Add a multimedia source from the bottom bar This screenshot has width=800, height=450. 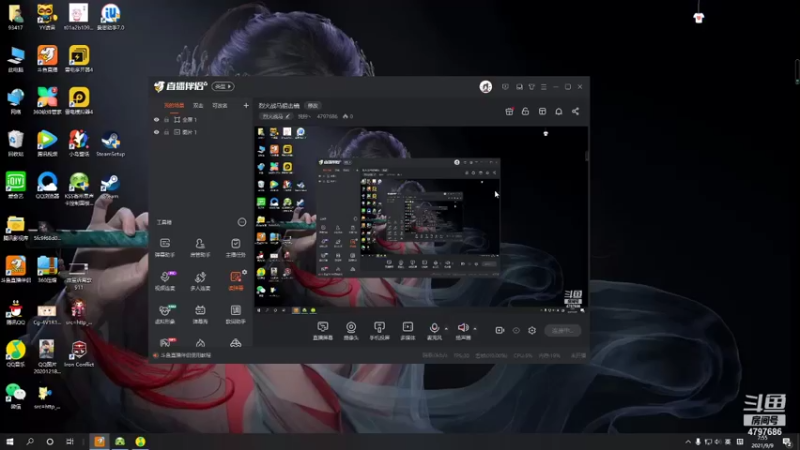408,331
